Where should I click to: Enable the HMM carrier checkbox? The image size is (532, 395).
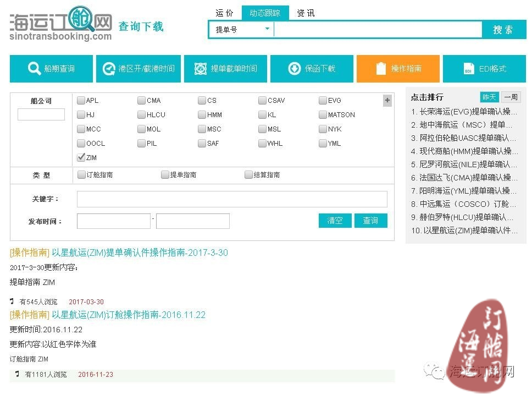[202, 114]
